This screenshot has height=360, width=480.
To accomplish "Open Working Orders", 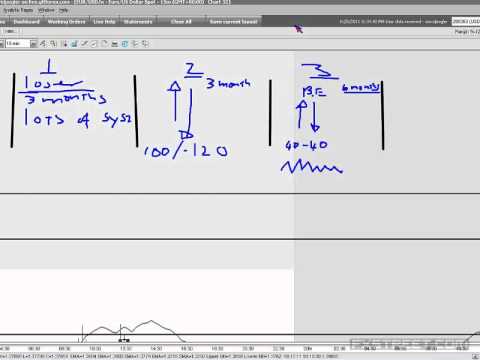I will [66, 22].
